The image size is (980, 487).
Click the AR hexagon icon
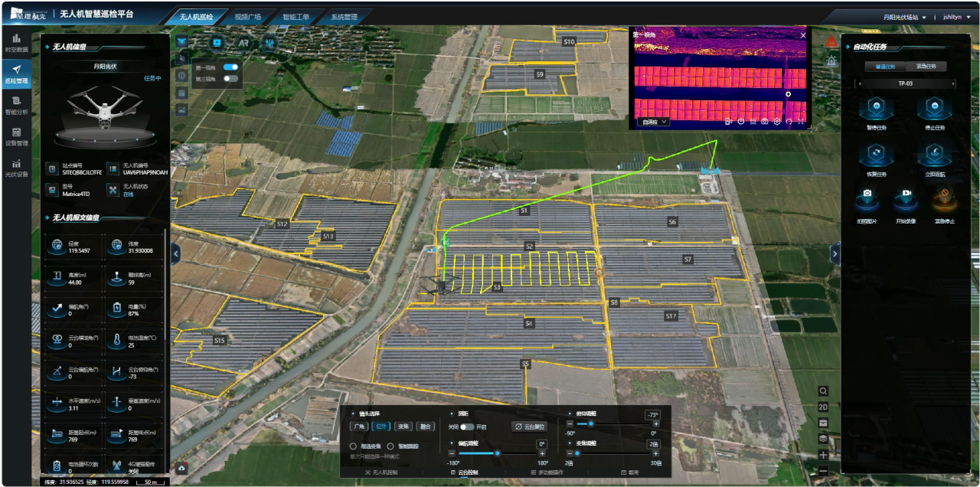click(244, 44)
